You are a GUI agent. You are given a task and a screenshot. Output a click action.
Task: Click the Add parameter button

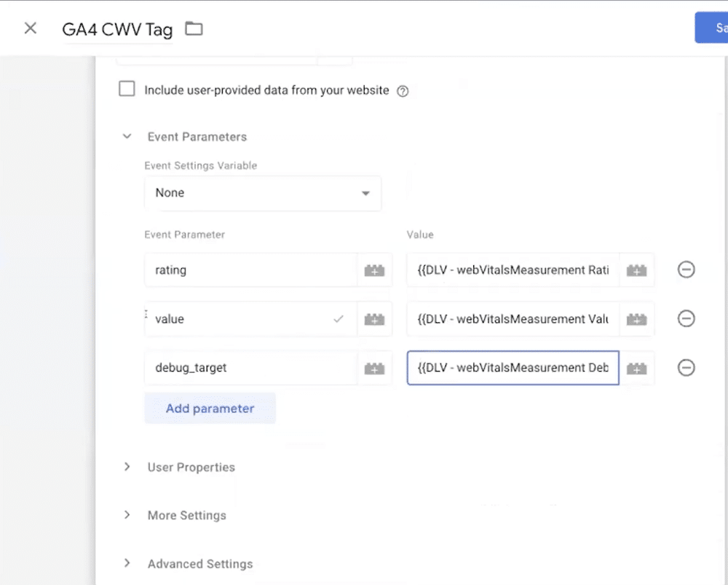(210, 408)
